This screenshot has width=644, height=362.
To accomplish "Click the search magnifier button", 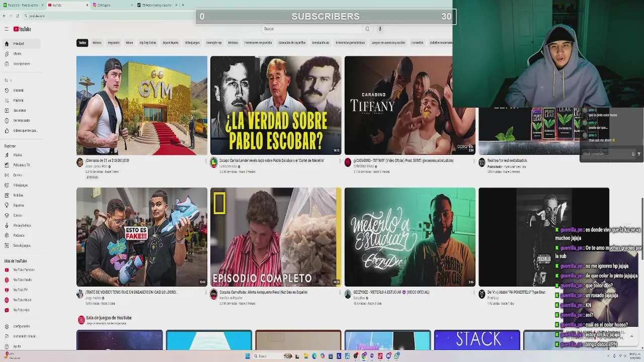I will pos(367,29).
